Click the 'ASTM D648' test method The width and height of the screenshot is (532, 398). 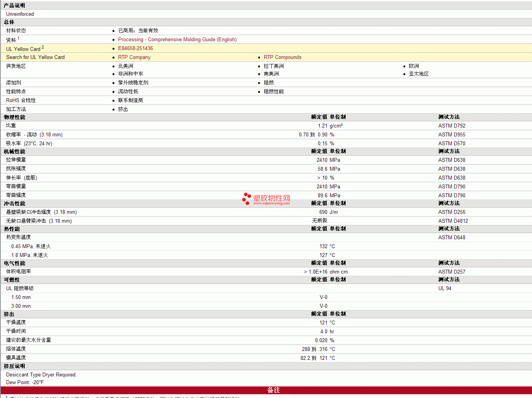[452, 238]
